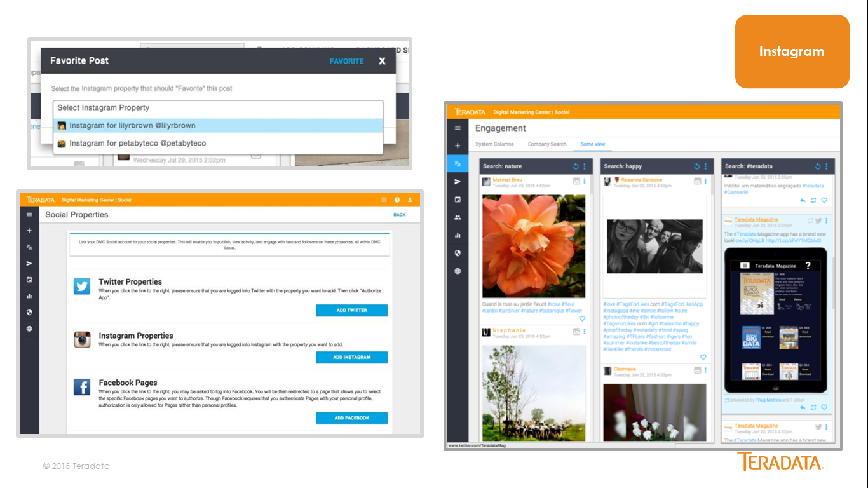The image size is (868, 488).
Task: Switch to Company Search tab
Action: (547, 144)
